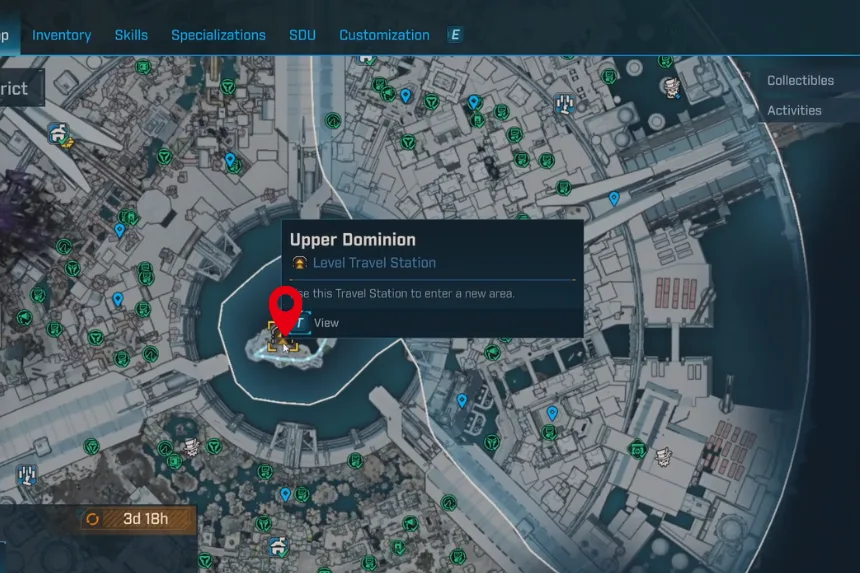Viewport: 860px width, 573px height.
Task: Open the Inventory tab
Action: point(64,35)
